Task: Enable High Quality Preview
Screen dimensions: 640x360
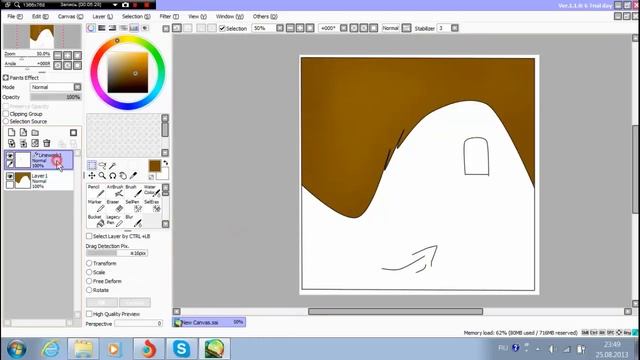Action: pyautogui.click(x=89, y=314)
